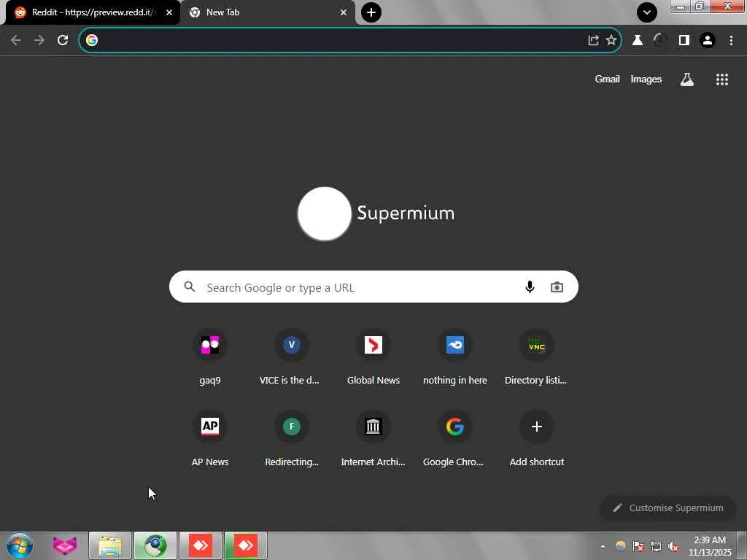Screen dimensions: 747x560
Task: Close the Reddit tab
Action: click(x=169, y=12)
